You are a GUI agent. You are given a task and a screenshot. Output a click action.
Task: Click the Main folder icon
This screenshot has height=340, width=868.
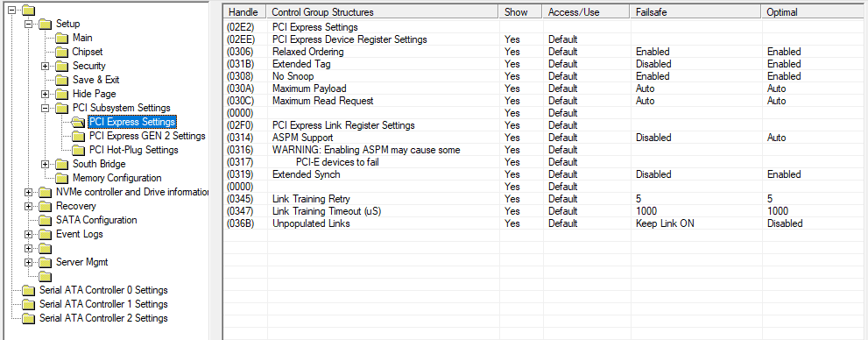pos(62,39)
